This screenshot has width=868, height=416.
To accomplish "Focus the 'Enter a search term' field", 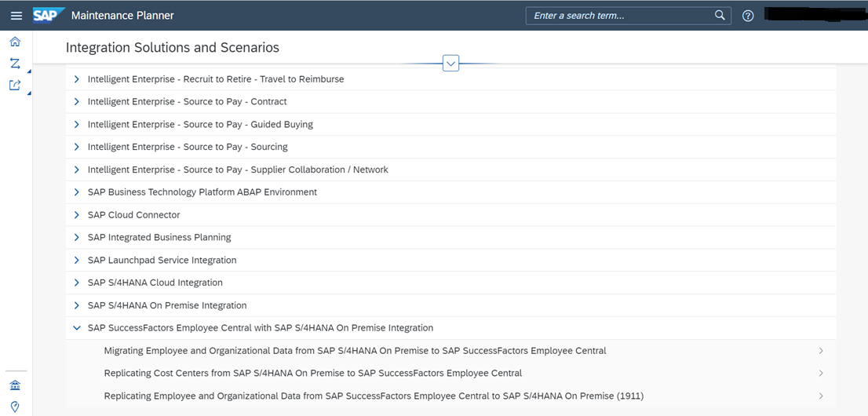I will click(x=618, y=16).
